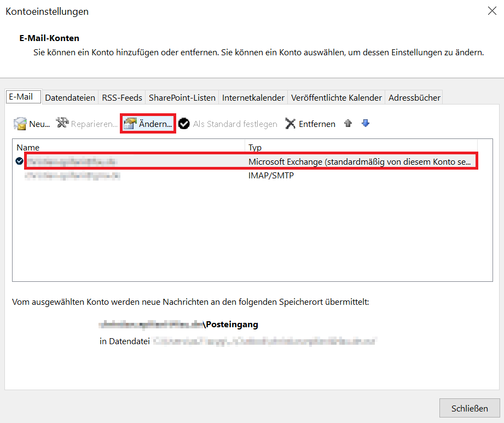
Task: Switch to the Datendateien tab
Action: click(x=69, y=97)
